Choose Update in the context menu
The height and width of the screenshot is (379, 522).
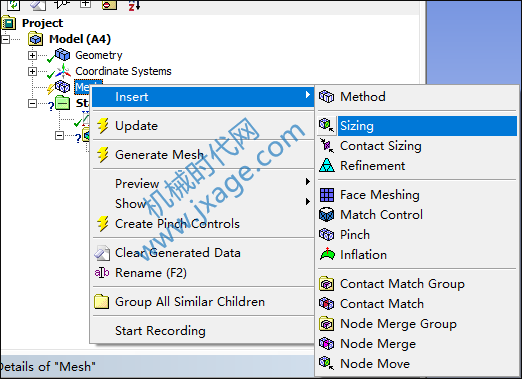(203, 126)
